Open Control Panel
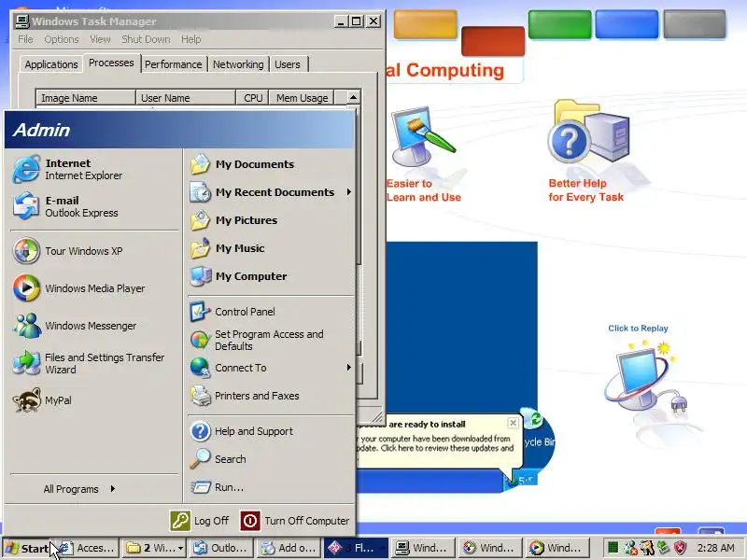The image size is (747, 560). pos(271,312)
